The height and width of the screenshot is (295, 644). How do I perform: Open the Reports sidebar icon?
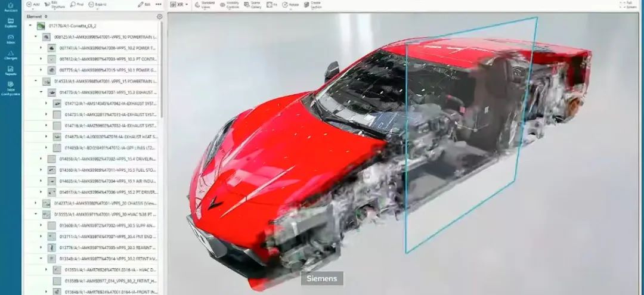click(10, 70)
